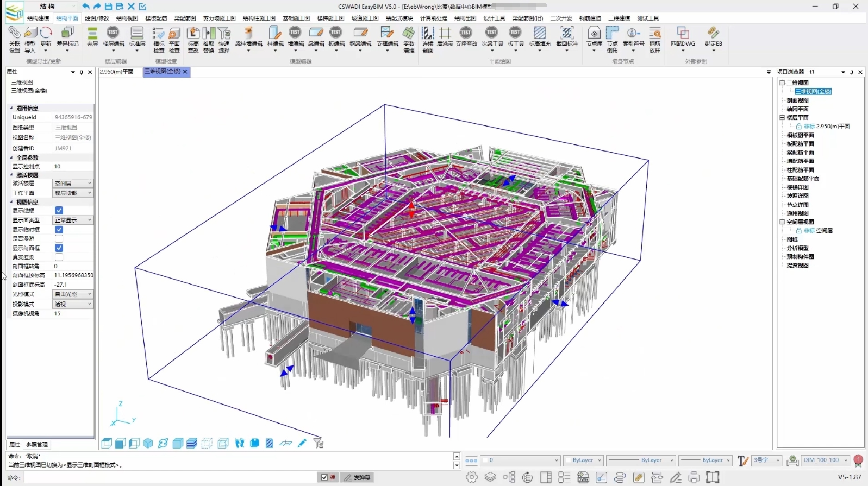868x486 pixels.
Task: Collapse the 楼层平面 tree node
Action: click(x=782, y=117)
